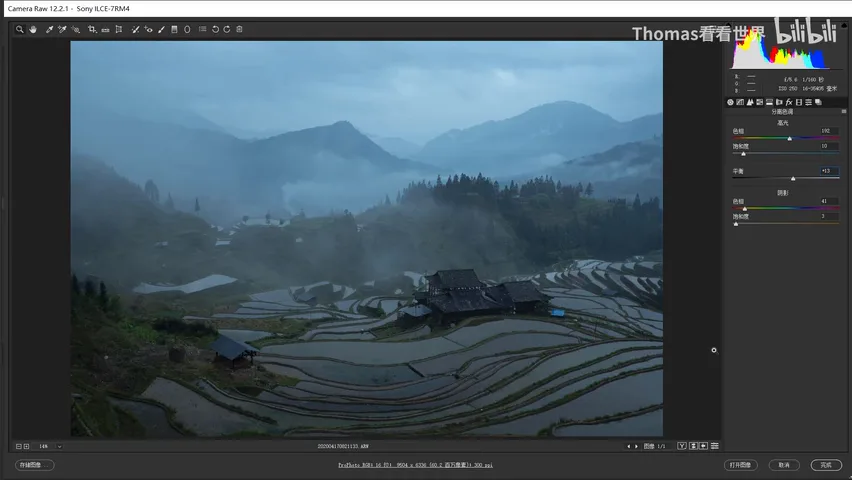Viewport: 852px width, 480px height.
Task: Open the Split Toning panel flyout menu
Action: pos(844,111)
